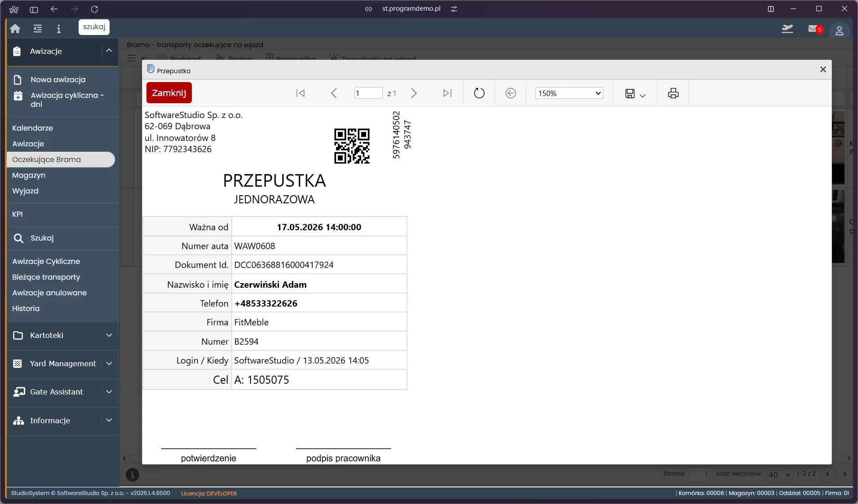Click the page number field
The height and width of the screenshot is (504, 858).
click(x=368, y=93)
